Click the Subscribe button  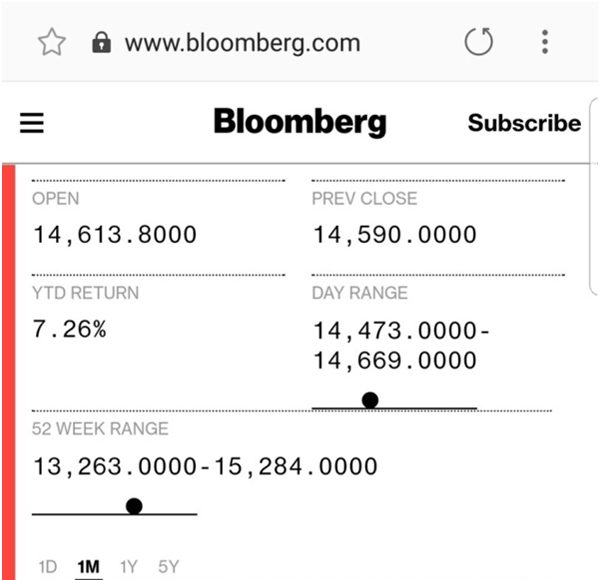pos(524,123)
